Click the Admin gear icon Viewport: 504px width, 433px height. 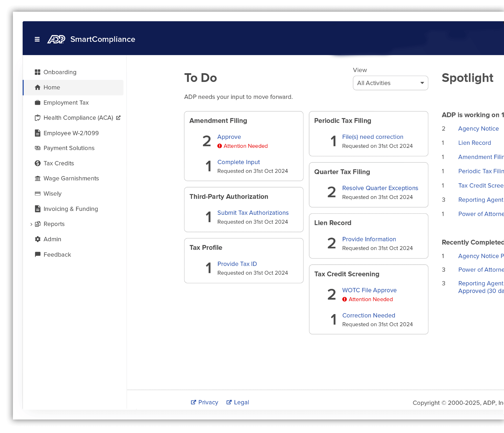coord(38,239)
